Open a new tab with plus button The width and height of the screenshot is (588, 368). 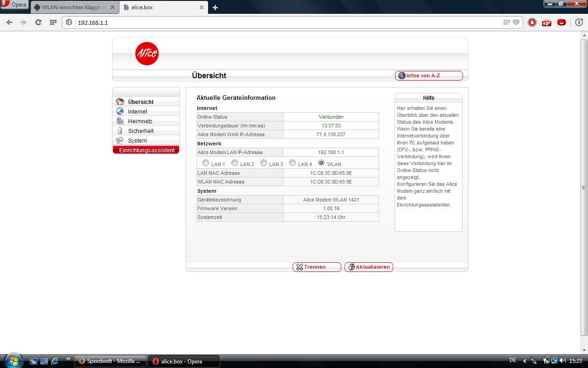point(215,7)
